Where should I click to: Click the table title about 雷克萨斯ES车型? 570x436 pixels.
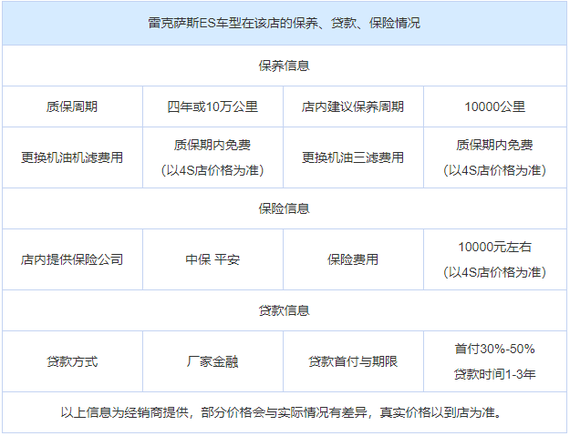tap(284, 23)
